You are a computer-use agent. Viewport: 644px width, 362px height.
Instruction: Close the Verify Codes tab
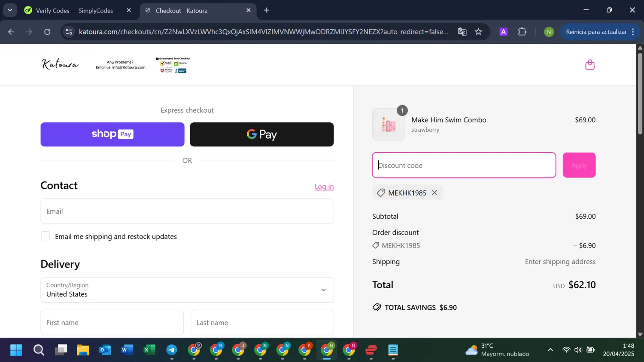coord(129,10)
